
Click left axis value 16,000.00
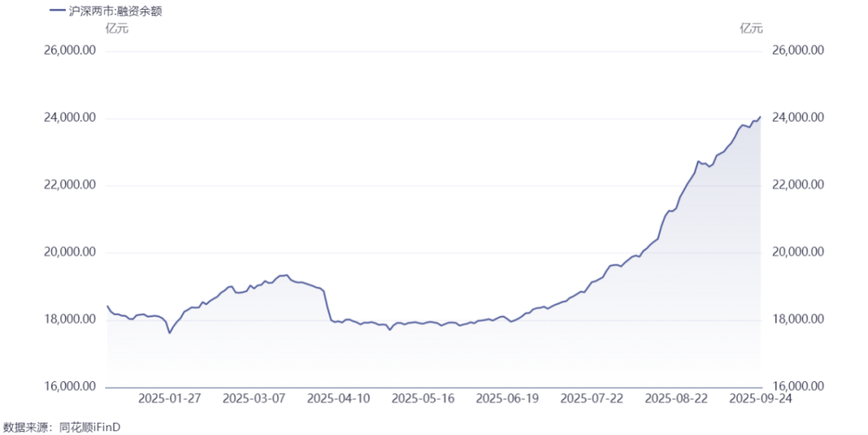pos(70,386)
